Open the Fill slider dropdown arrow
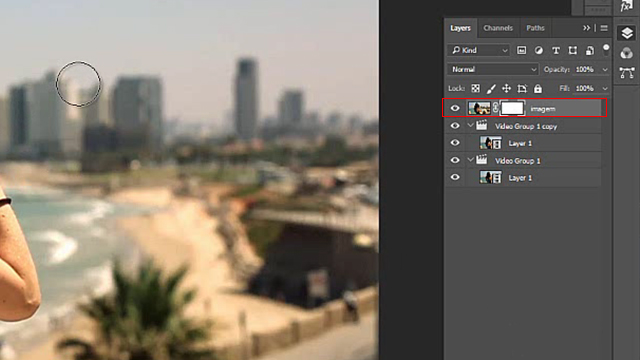 (x=604, y=89)
